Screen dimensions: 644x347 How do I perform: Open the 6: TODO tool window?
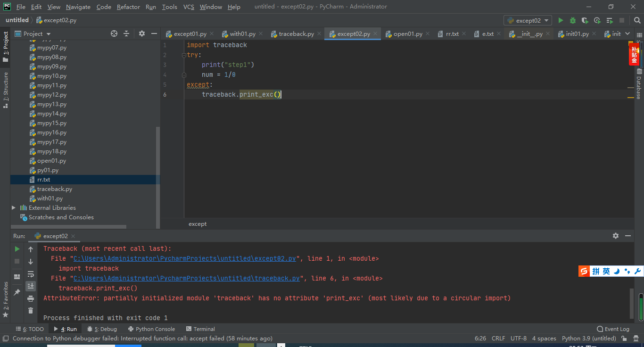tap(30, 329)
